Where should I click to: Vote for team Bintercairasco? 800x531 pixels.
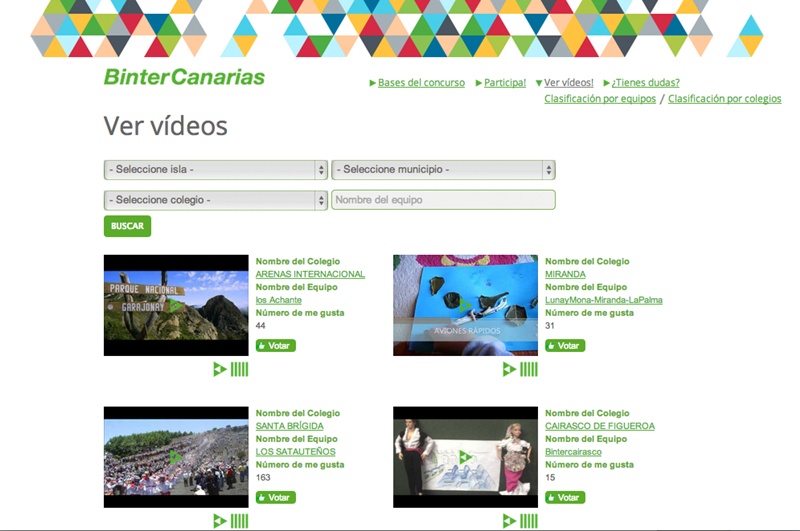click(x=565, y=497)
